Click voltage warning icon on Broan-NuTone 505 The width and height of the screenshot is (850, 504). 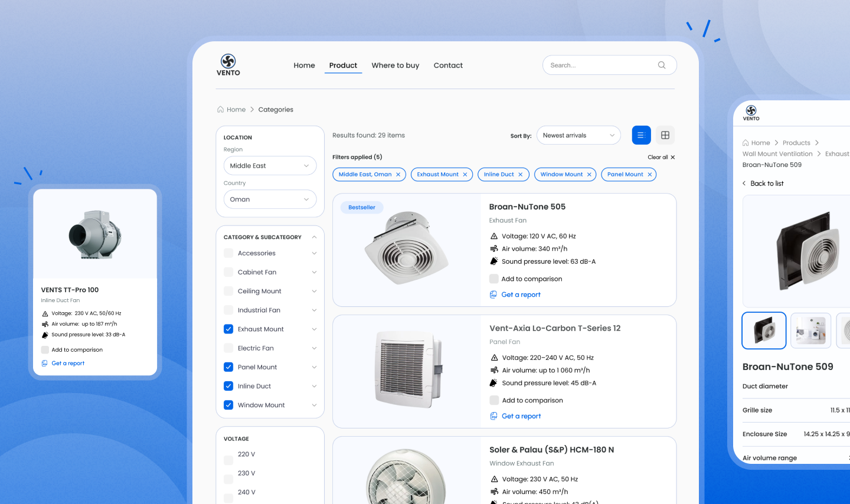click(x=494, y=236)
